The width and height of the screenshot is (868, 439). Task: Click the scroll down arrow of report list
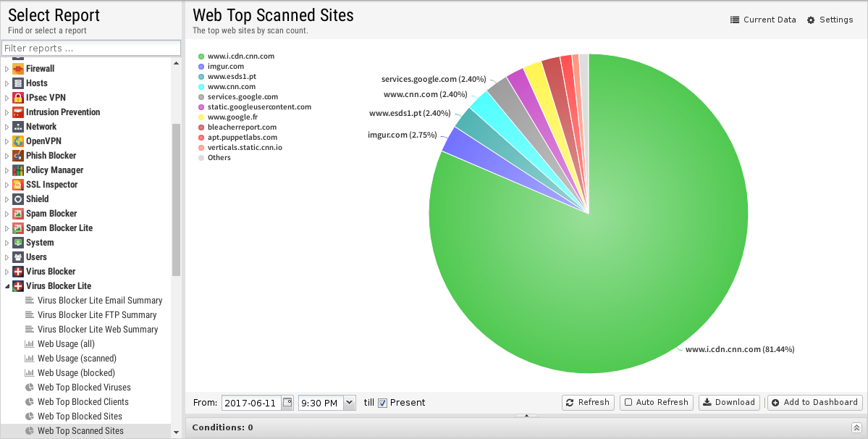point(176,432)
